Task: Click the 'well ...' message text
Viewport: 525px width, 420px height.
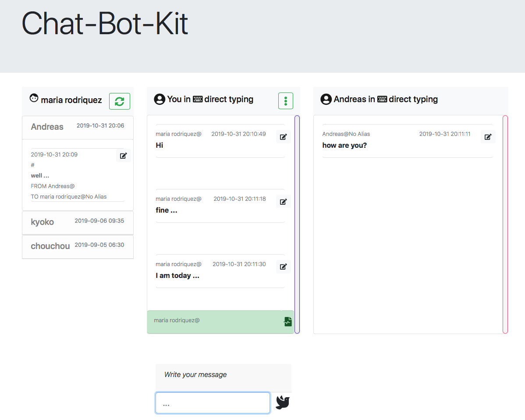Action: tap(40, 175)
